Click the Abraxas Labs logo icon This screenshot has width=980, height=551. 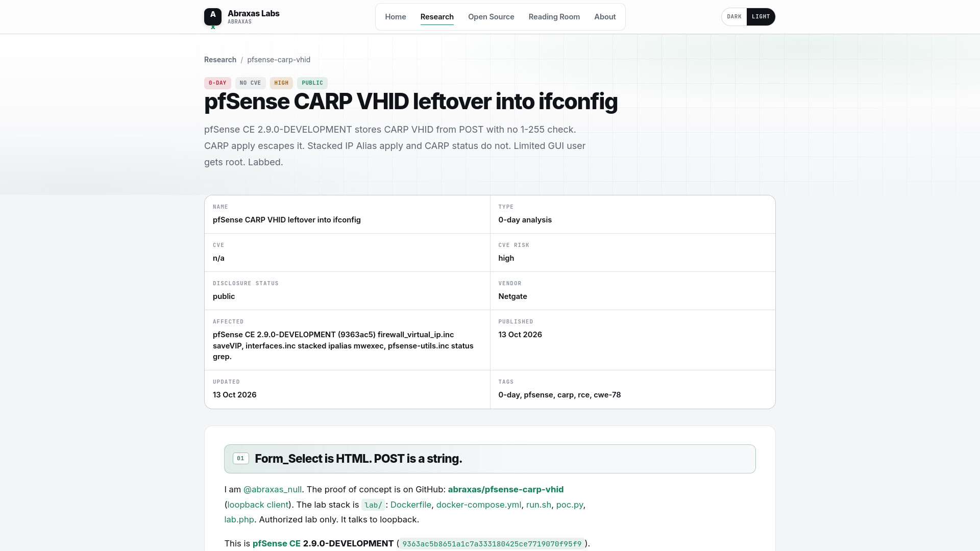(x=213, y=17)
